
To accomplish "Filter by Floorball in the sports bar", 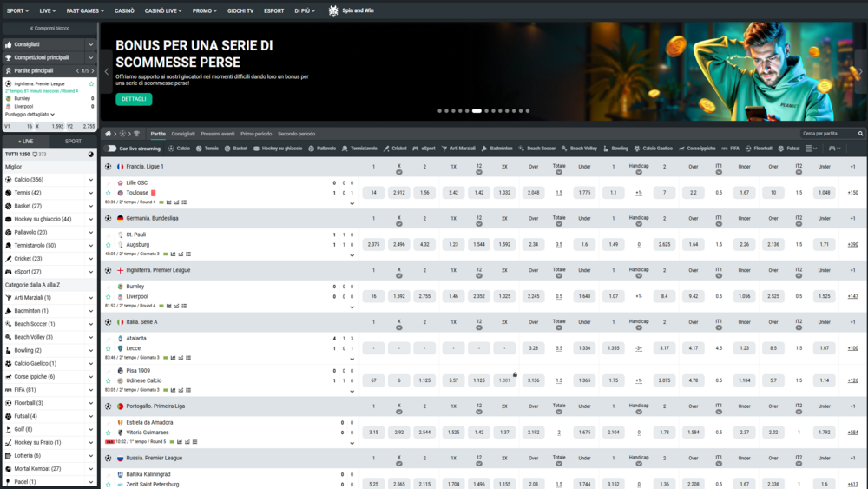I will (x=759, y=149).
